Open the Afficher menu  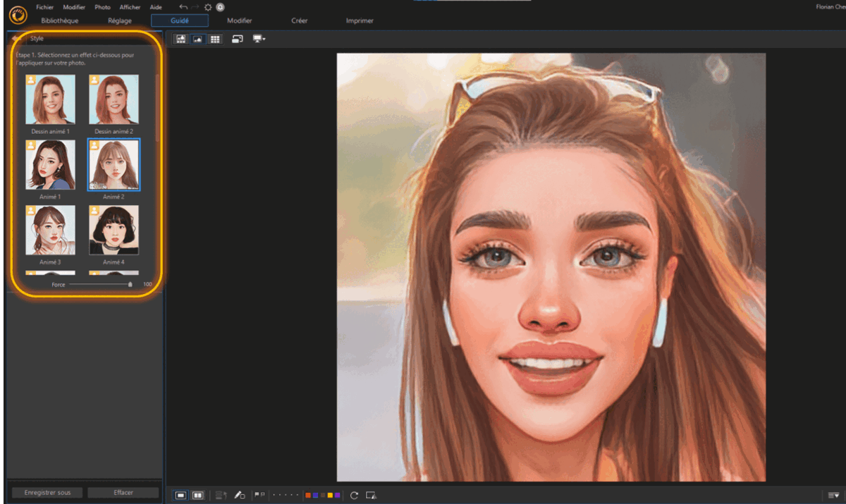[130, 7]
